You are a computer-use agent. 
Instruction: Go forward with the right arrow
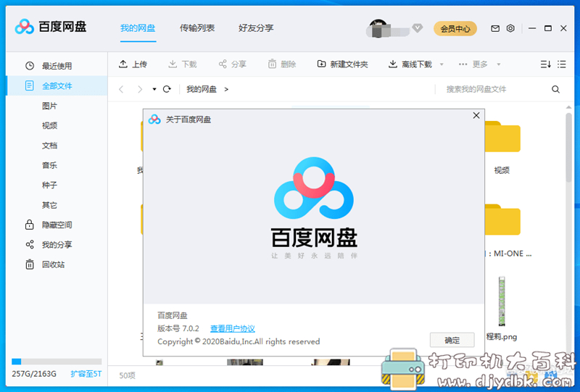[x=139, y=89]
